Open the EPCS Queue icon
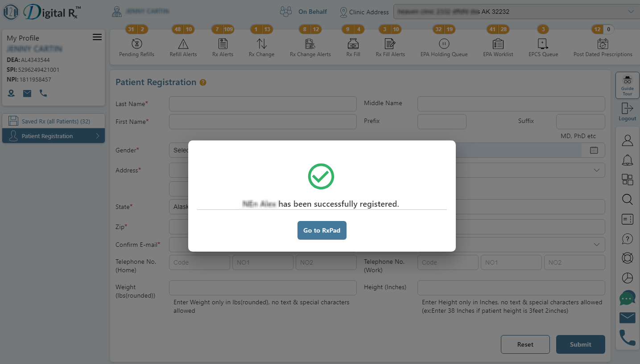The height and width of the screenshot is (364, 640). 543,44
